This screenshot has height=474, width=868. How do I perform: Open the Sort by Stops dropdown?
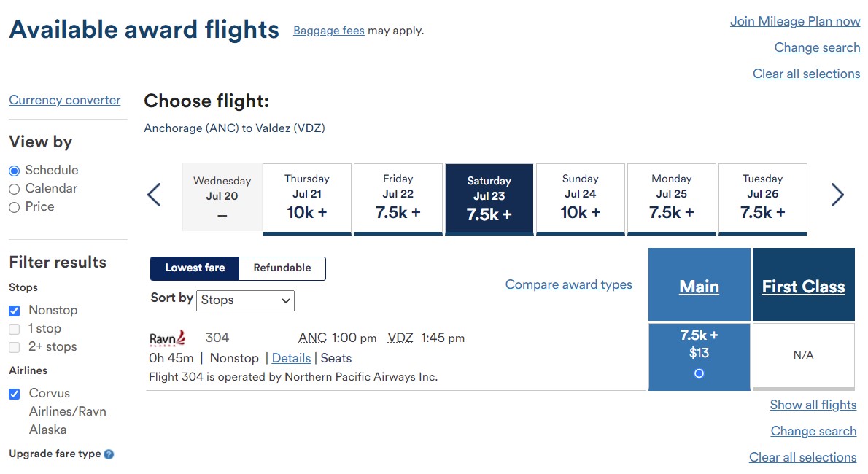[245, 300]
